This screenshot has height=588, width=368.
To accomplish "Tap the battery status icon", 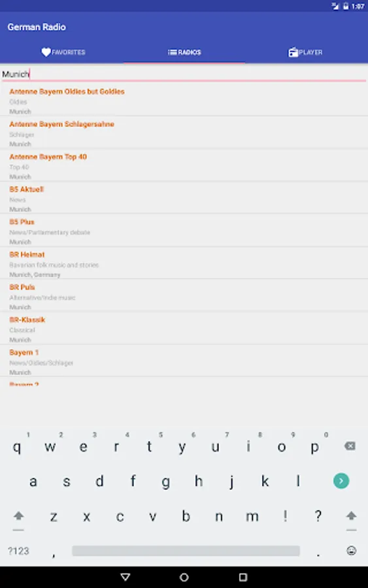I will (x=346, y=6).
